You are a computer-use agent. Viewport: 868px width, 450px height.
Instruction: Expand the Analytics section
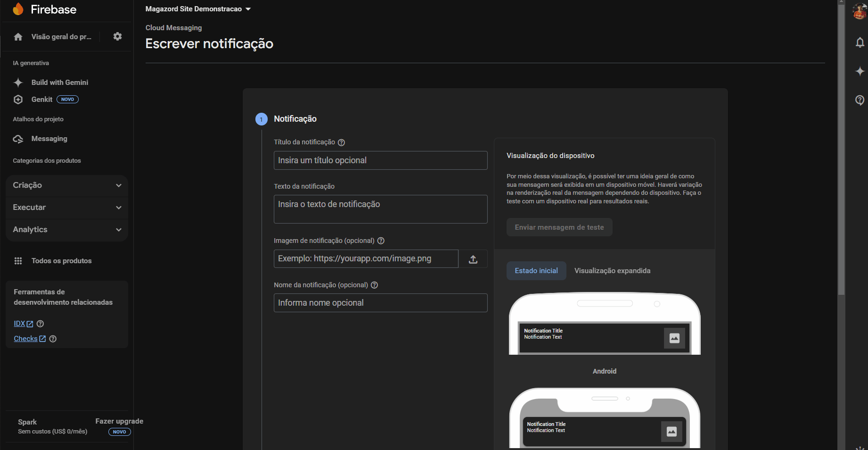(67, 230)
